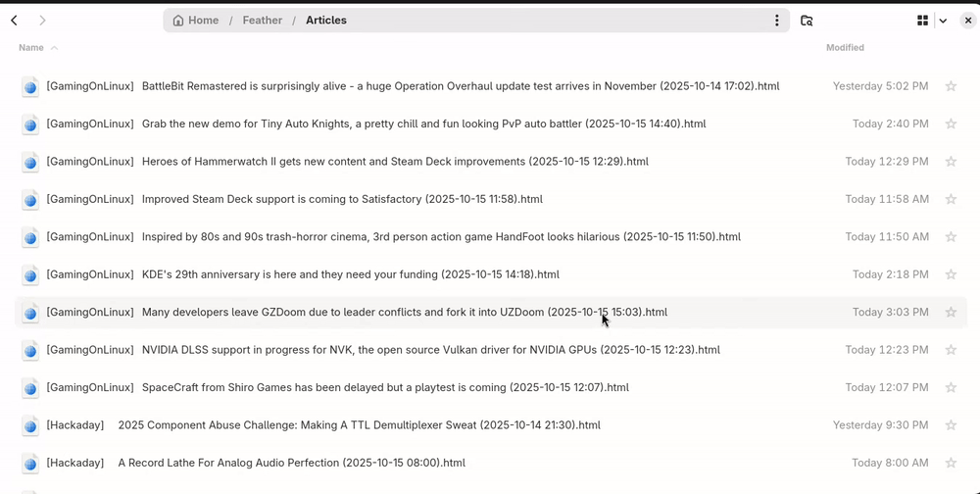
Task: Star the BattleBit Remastered article
Action: pos(951,86)
